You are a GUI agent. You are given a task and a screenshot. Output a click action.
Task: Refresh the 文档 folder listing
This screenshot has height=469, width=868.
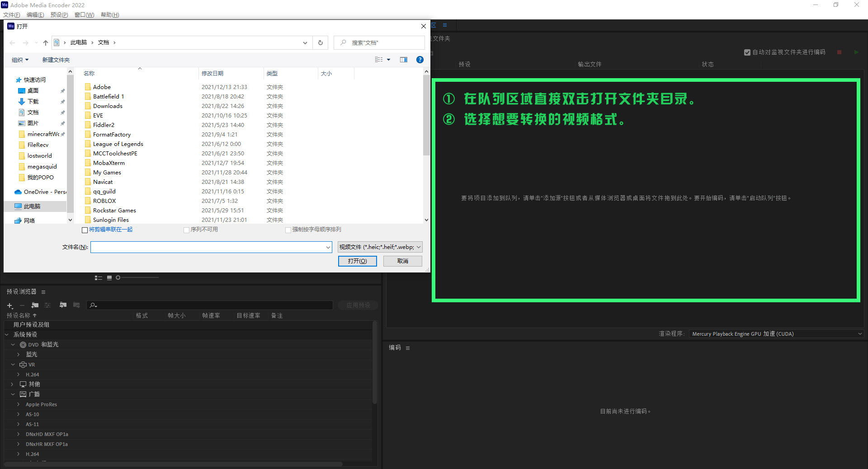(x=321, y=42)
